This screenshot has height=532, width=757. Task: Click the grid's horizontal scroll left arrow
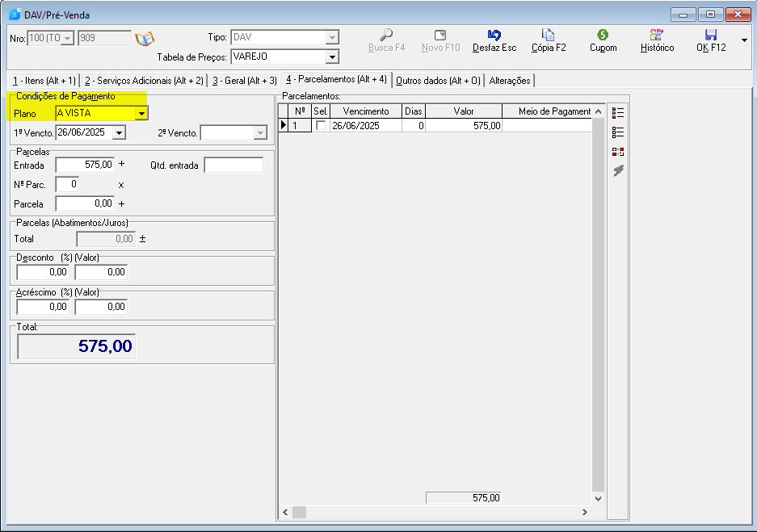coord(285,513)
